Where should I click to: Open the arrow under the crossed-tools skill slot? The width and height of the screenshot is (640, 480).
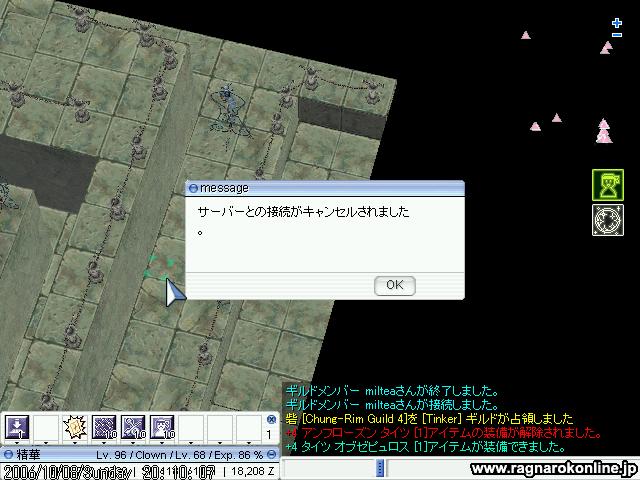(133, 442)
